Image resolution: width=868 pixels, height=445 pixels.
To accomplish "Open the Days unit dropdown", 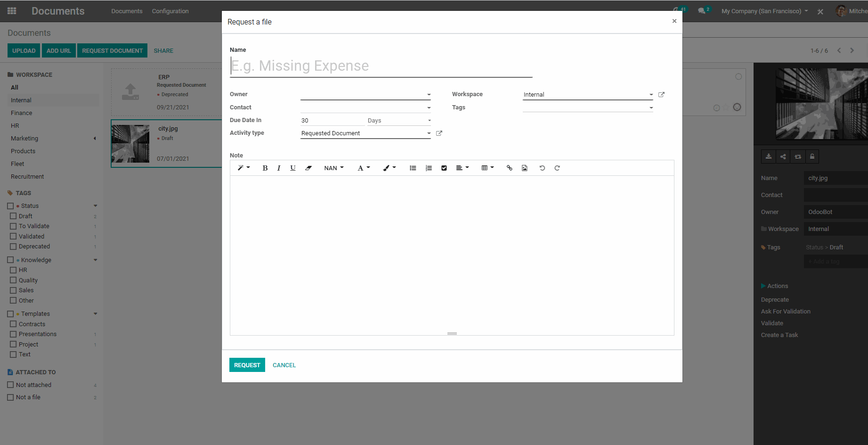I will [x=399, y=121].
